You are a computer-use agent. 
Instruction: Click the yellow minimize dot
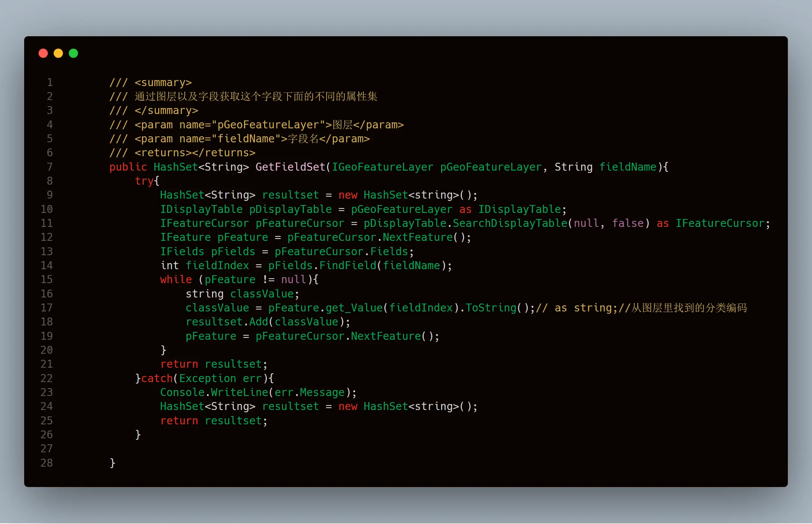(x=58, y=53)
